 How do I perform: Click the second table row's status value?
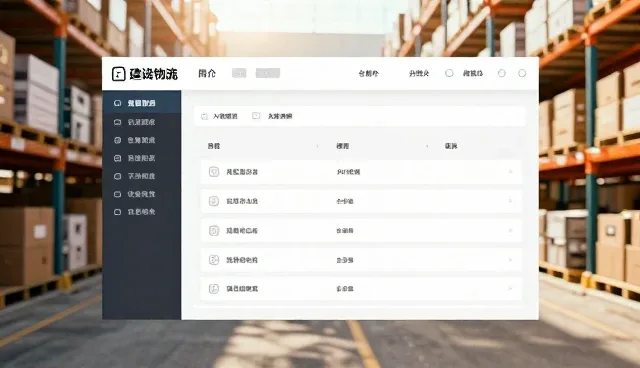pos(345,201)
